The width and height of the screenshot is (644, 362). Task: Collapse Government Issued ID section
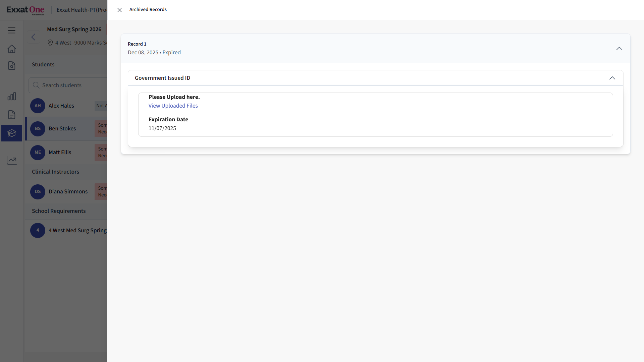612,78
